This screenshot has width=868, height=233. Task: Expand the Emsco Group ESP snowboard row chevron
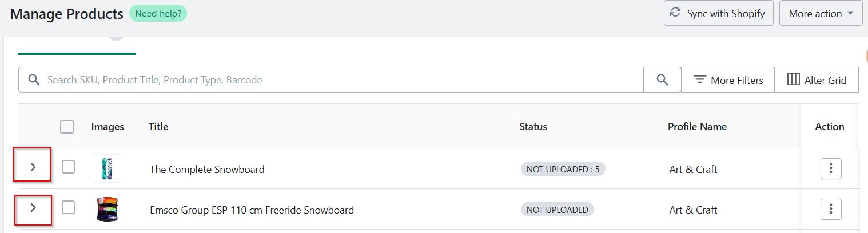[x=33, y=208]
